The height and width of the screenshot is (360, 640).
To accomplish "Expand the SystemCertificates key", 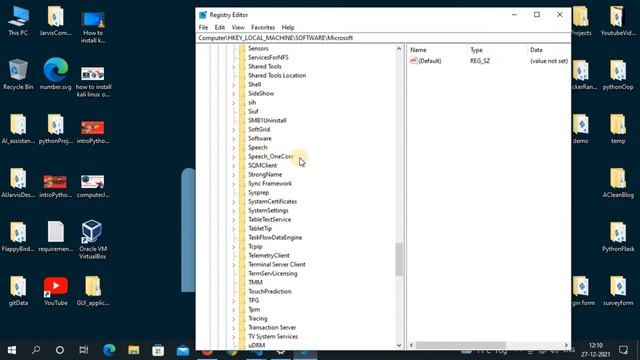I will coord(234,202).
